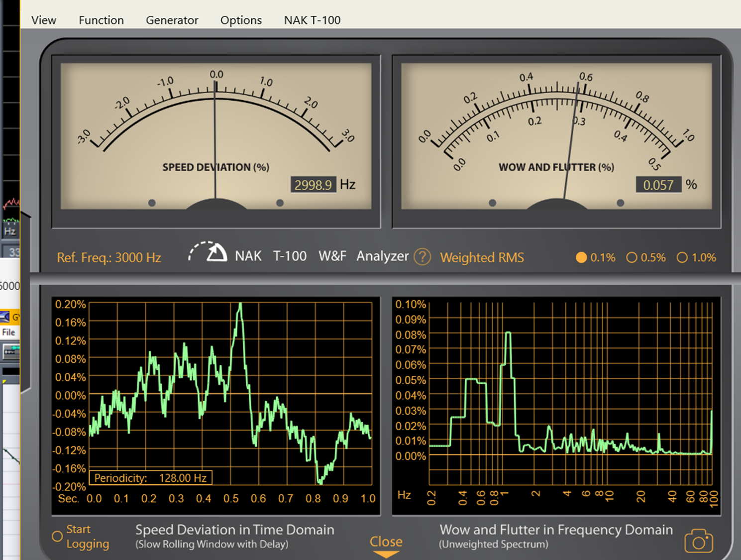741x560 pixels.
Task: Click the NAK T-100 gauge logo icon
Action: 208,252
